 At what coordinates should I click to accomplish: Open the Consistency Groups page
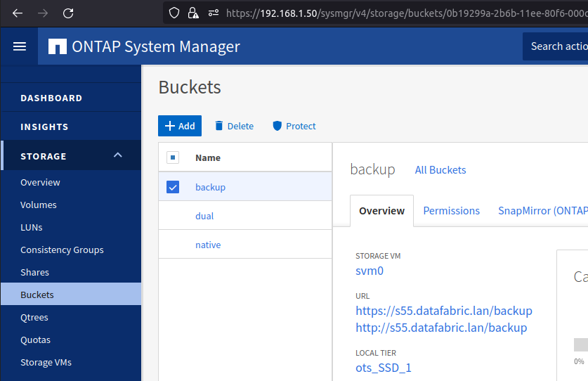62,250
